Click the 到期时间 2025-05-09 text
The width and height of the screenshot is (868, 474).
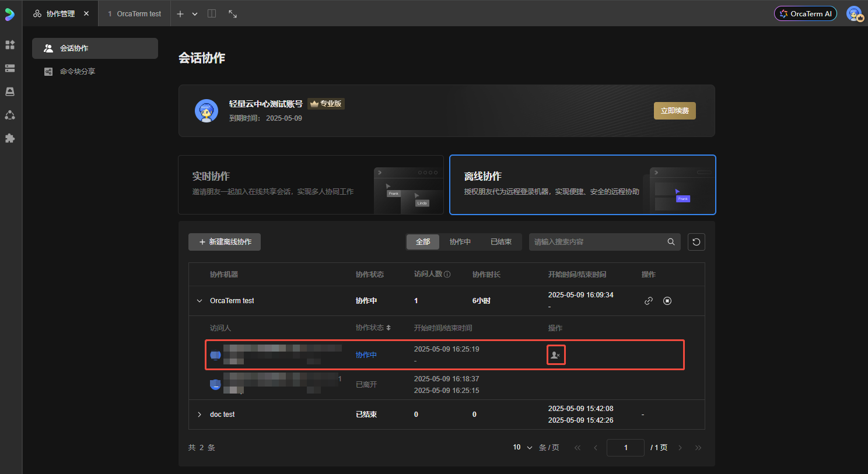[x=265, y=118]
